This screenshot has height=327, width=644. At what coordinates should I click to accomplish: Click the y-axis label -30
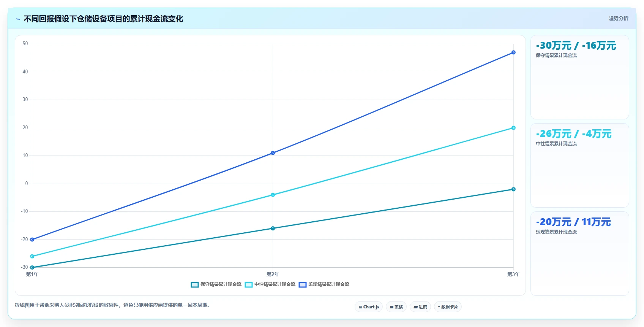click(x=24, y=267)
